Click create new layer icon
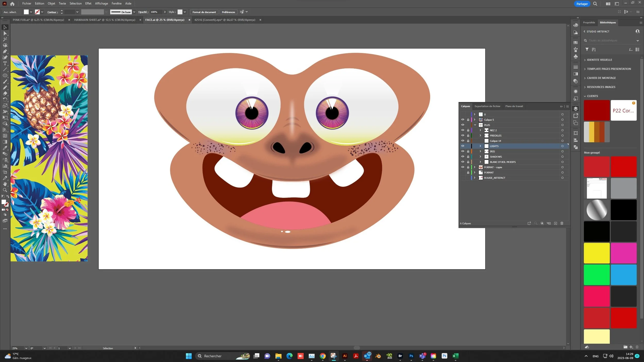Screen dimensions: 644x362 coord(555,223)
